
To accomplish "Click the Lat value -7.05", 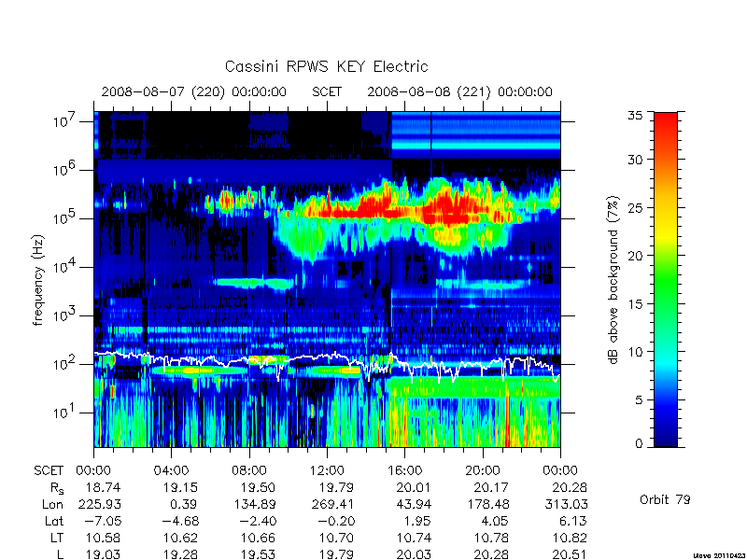I will [103, 521].
